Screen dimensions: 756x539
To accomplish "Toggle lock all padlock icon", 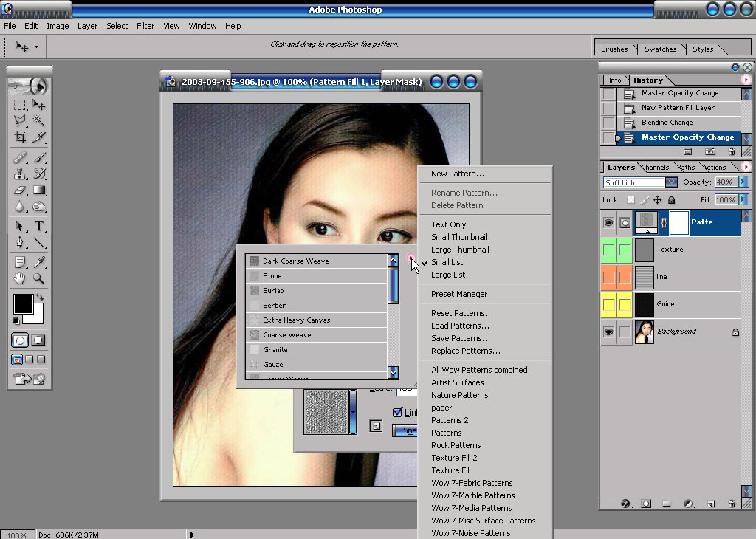I will (x=671, y=199).
